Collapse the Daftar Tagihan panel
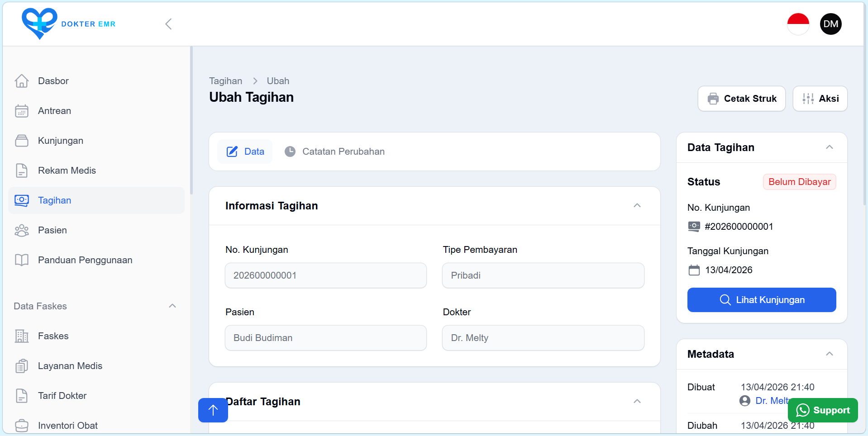Image resolution: width=868 pixels, height=436 pixels. point(637,402)
